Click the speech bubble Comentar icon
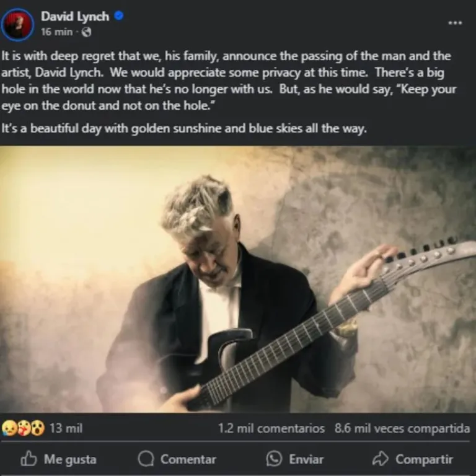The height and width of the screenshot is (476, 476). (x=146, y=459)
